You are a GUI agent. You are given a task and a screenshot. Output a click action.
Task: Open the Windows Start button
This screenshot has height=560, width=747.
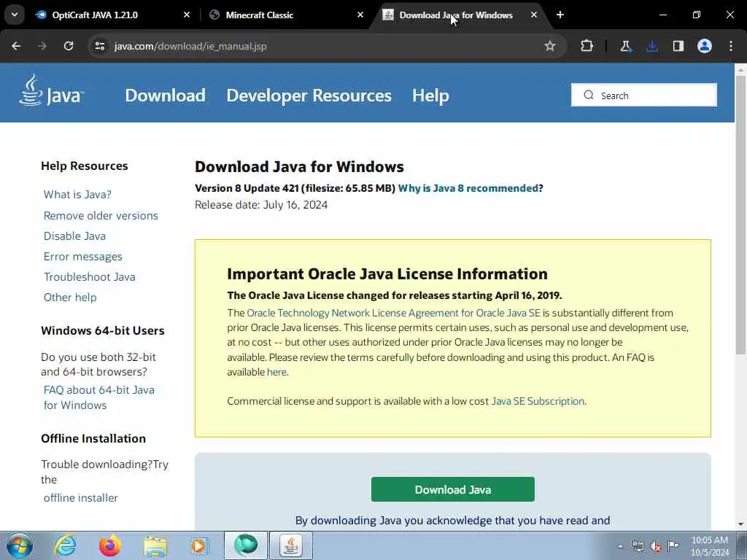tap(19, 545)
